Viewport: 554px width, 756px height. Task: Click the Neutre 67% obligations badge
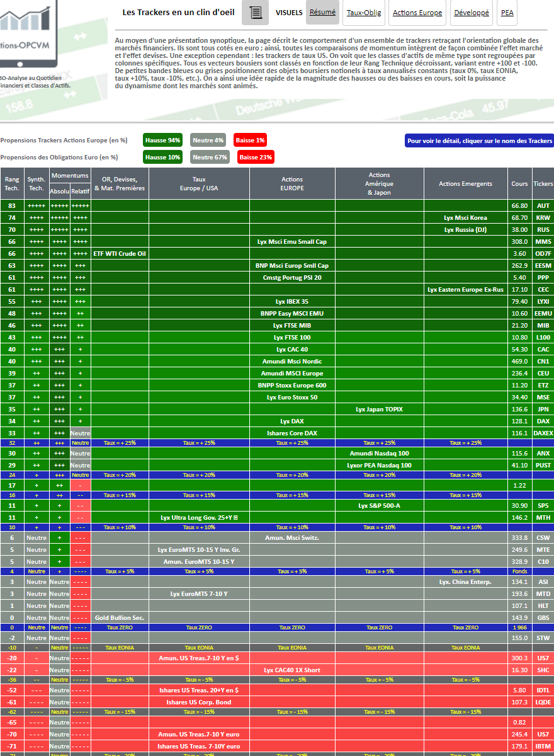coord(210,157)
